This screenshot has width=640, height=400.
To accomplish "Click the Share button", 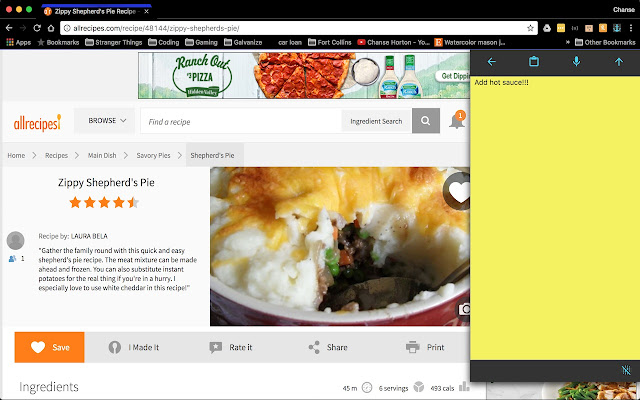I will (x=328, y=347).
